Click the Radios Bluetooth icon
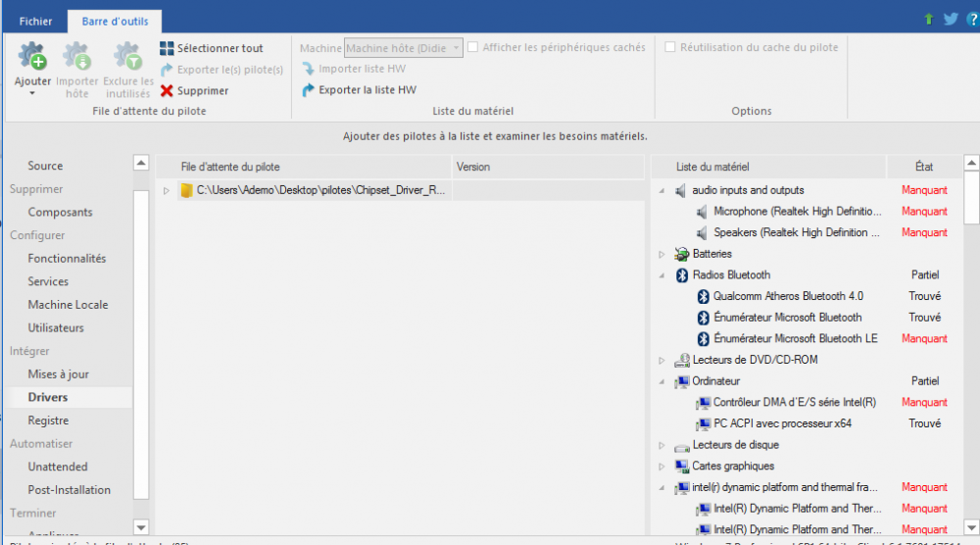Viewport: 980px width, 545px height. pos(682,275)
